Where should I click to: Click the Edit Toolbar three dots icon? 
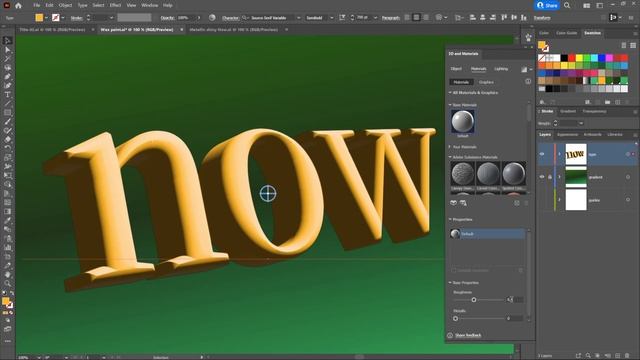[x=7, y=341]
